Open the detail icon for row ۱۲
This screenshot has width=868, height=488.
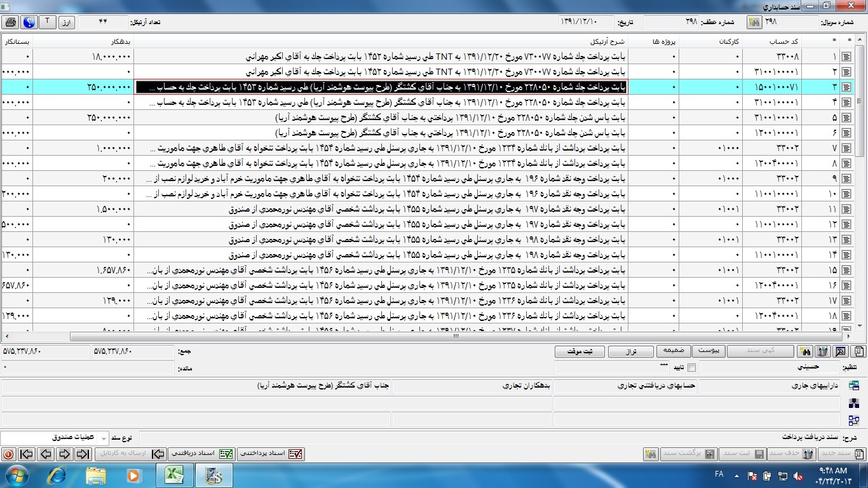pos(846,224)
